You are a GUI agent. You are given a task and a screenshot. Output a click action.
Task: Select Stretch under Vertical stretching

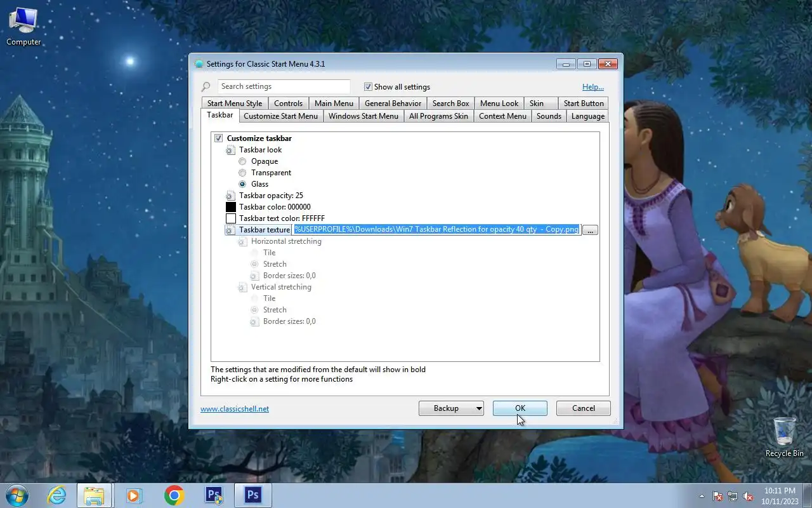click(x=254, y=310)
